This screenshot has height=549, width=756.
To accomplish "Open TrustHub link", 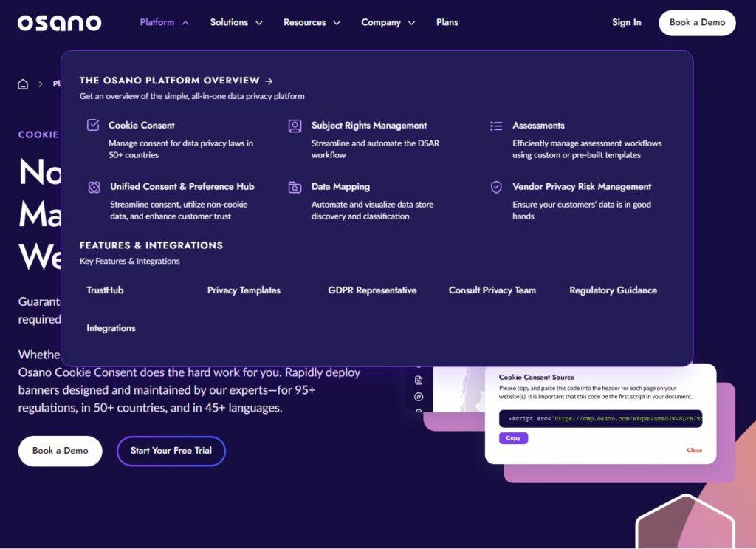I will 105,290.
